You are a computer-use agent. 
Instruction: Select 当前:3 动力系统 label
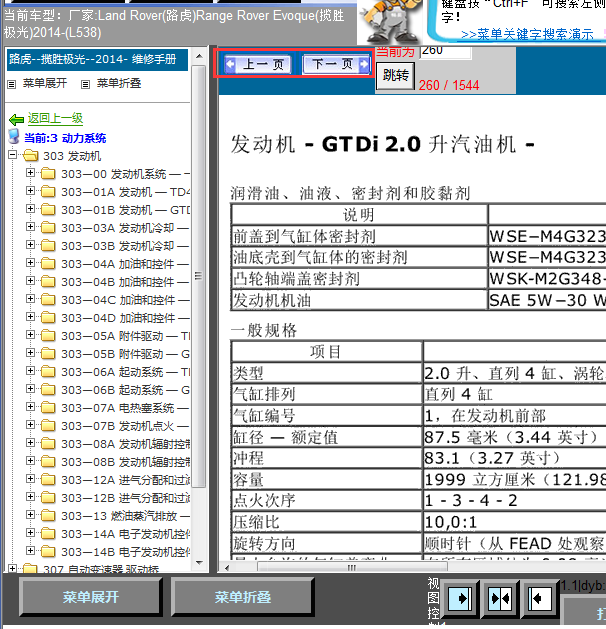tap(65, 138)
